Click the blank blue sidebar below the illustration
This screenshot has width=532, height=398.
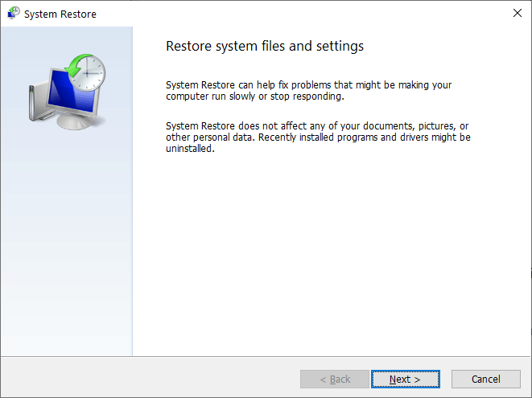[x=66, y=257]
